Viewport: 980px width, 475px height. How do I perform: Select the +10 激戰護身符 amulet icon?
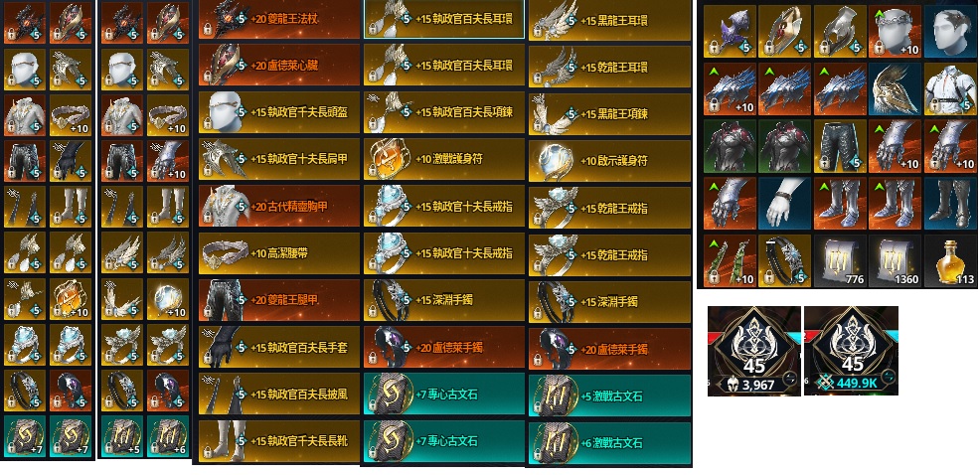click(388, 159)
